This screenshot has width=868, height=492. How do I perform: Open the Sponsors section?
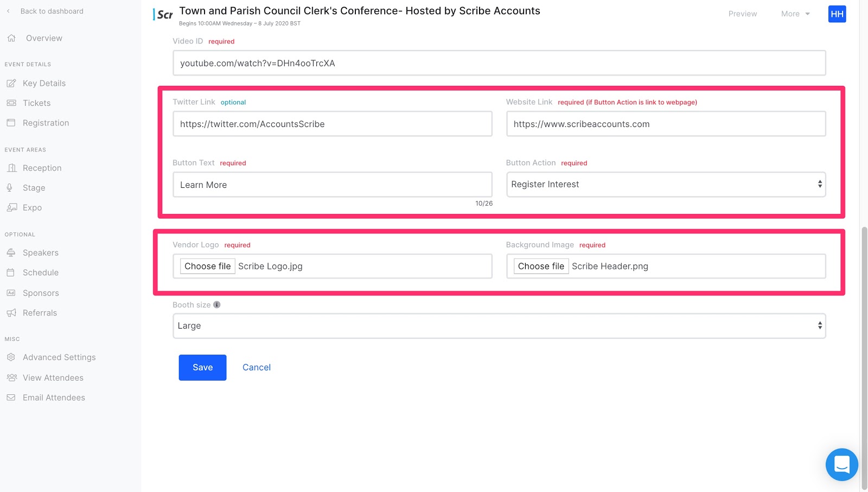(x=41, y=293)
